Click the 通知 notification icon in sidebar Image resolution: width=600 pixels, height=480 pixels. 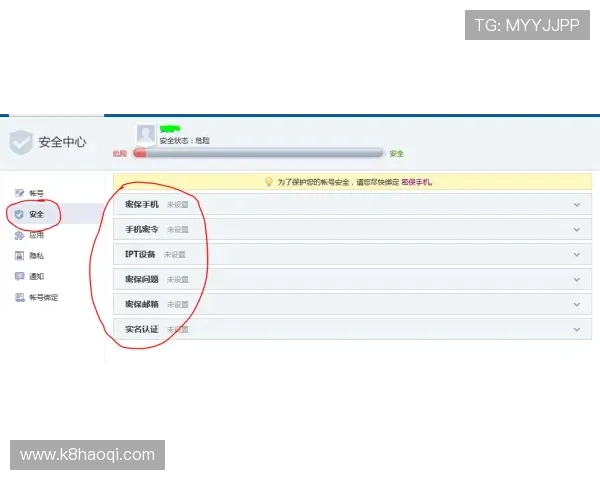click(19, 276)
